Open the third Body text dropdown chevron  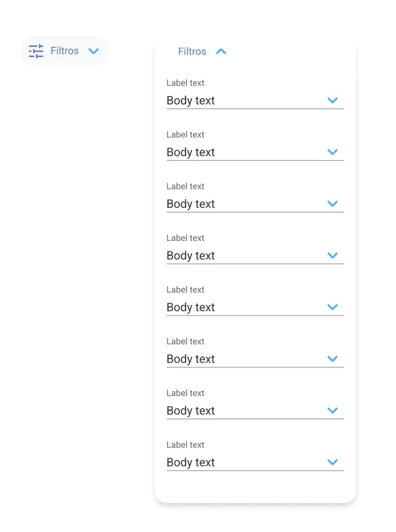(333, 204)
